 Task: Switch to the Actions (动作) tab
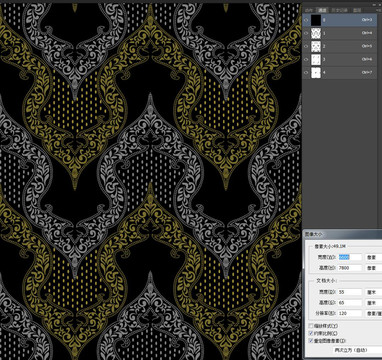(x=309, y=10)
